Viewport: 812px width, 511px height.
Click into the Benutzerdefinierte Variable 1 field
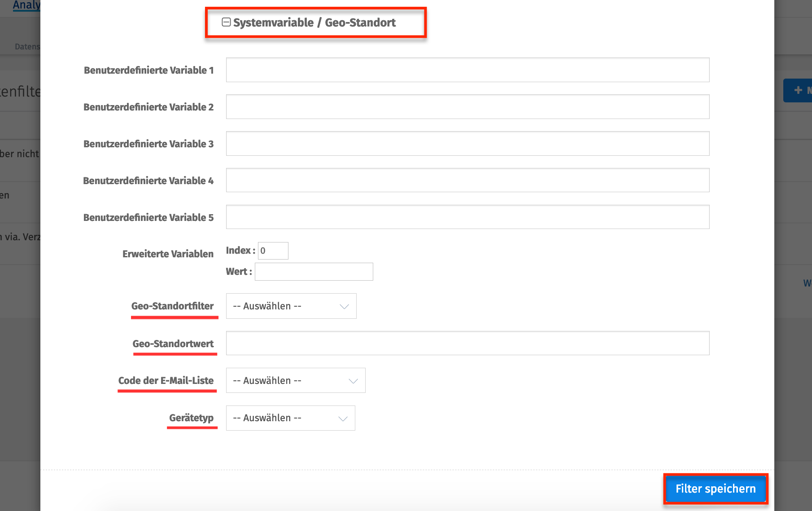[467, 70]
